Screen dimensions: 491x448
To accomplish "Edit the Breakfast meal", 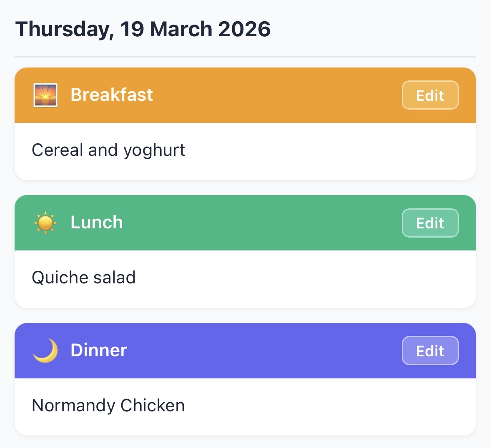I will coord(430,95).
